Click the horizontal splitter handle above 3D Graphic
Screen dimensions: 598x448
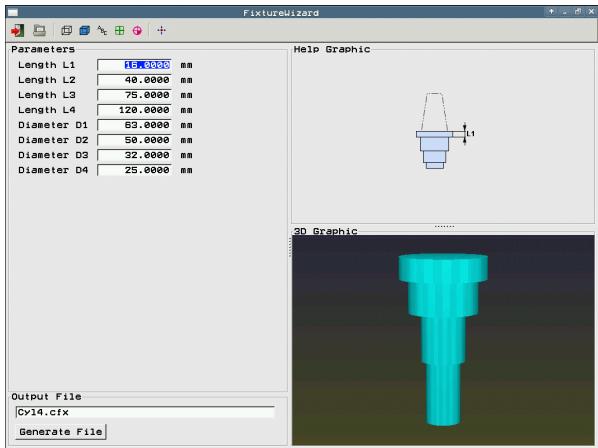[444, 226]
